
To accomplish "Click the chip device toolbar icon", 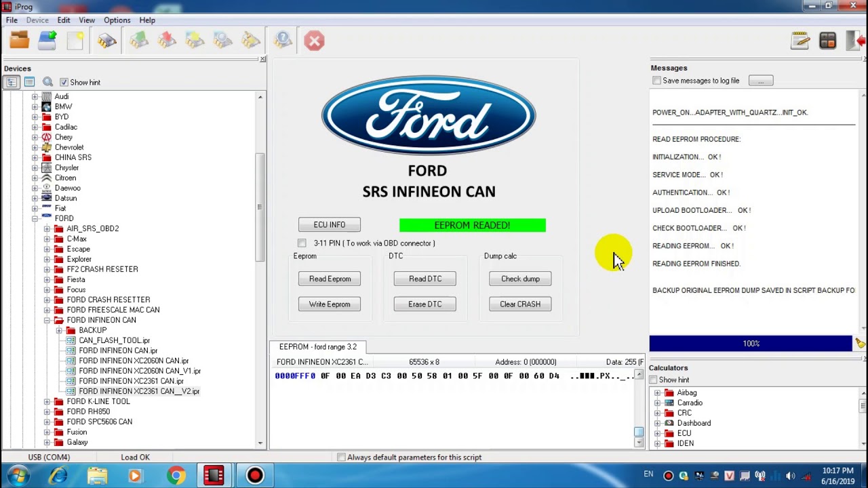I will point(106,41).
